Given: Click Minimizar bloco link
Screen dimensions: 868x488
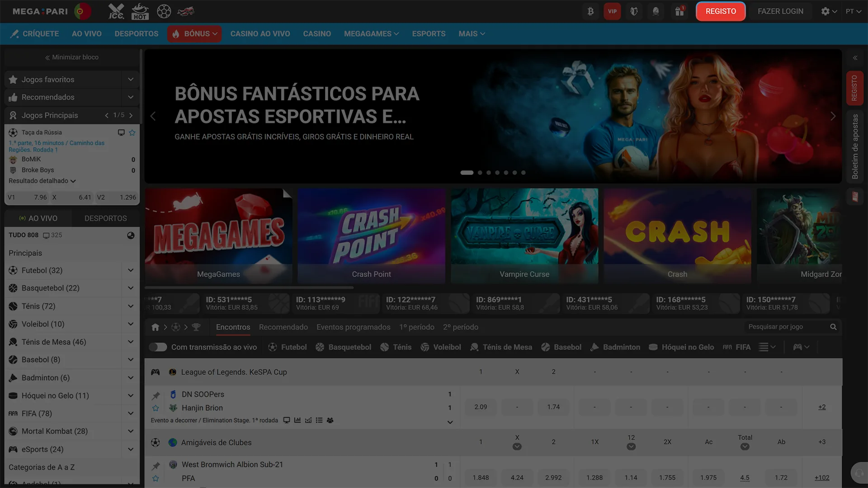Looking at the screenshot, I should pyautogui.click(x=71, y=57).
